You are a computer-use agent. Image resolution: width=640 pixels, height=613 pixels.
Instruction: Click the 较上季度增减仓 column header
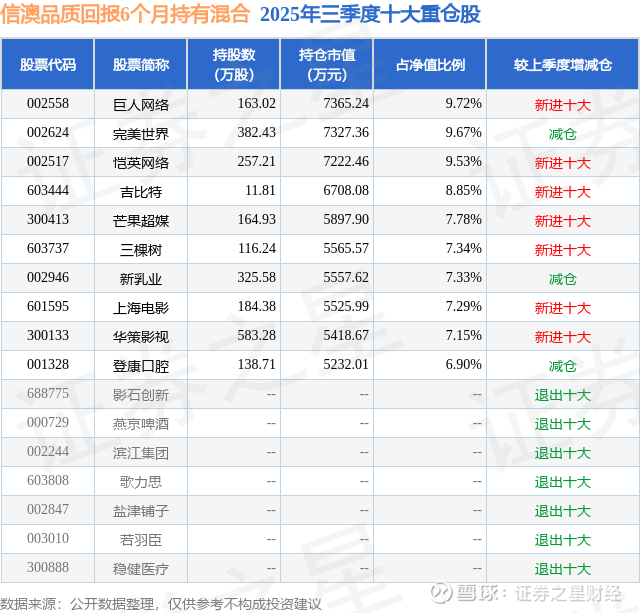pos(563,64)
